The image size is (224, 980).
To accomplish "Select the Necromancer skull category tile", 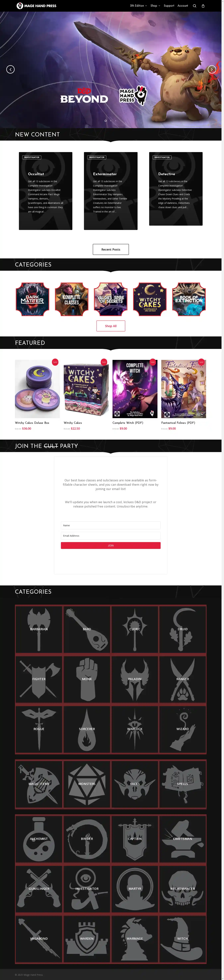I will (x=183, y=889).
